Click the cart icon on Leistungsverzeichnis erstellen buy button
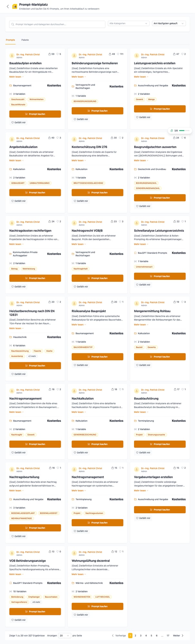Screen dimensions: 195x644 [151, 109]
